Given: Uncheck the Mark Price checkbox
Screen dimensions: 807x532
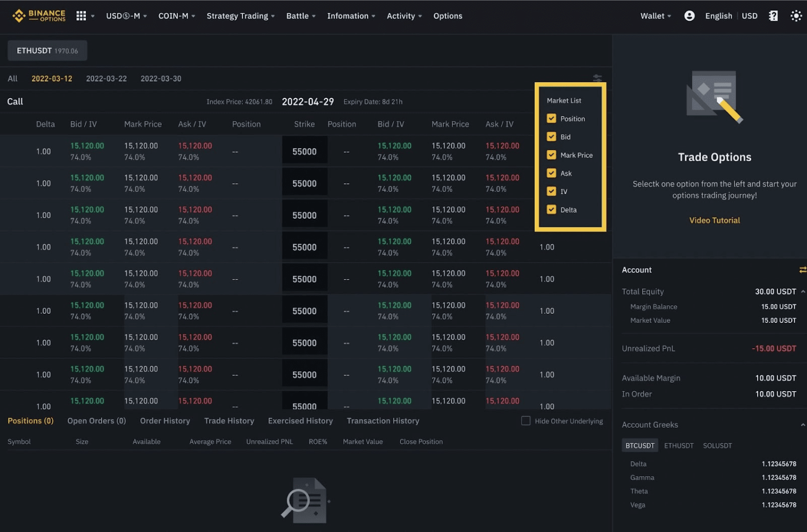Looking at the screenshot, I should [551, 155].
